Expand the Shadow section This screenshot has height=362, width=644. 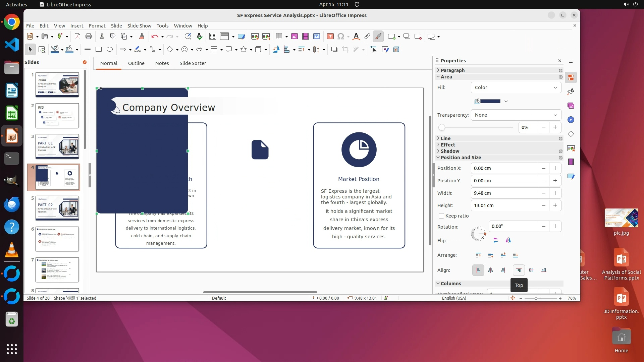tap(450, 151)
